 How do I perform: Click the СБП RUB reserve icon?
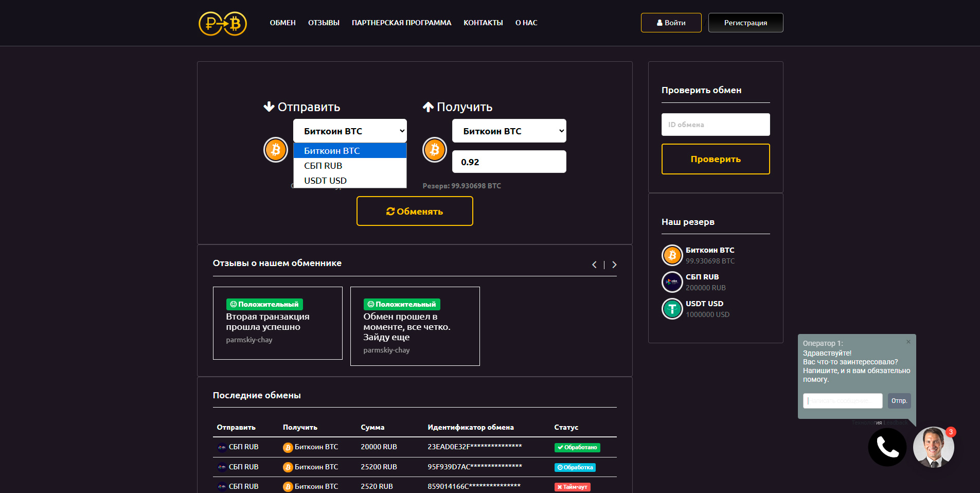click(x=672, y=281)
